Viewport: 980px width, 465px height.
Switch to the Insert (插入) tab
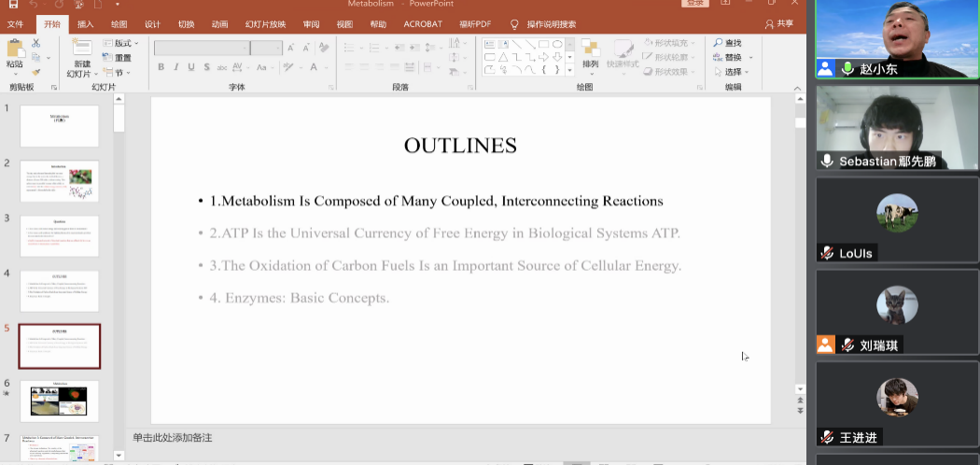86,24
